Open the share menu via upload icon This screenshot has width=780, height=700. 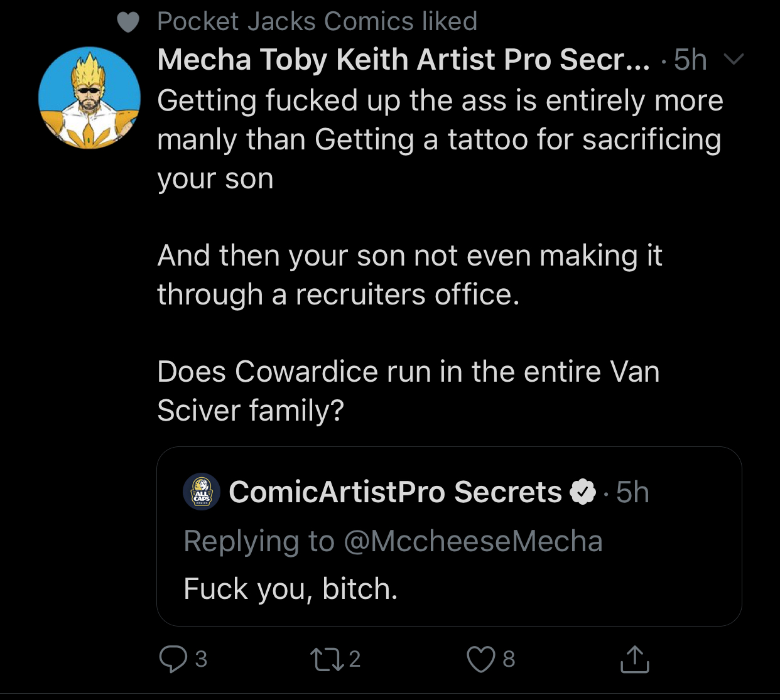click(634, 659)
